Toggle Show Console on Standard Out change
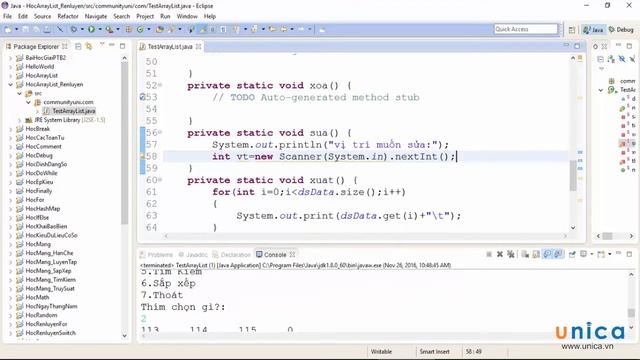Viewport: 640px width, 360px height. point(547,254)
